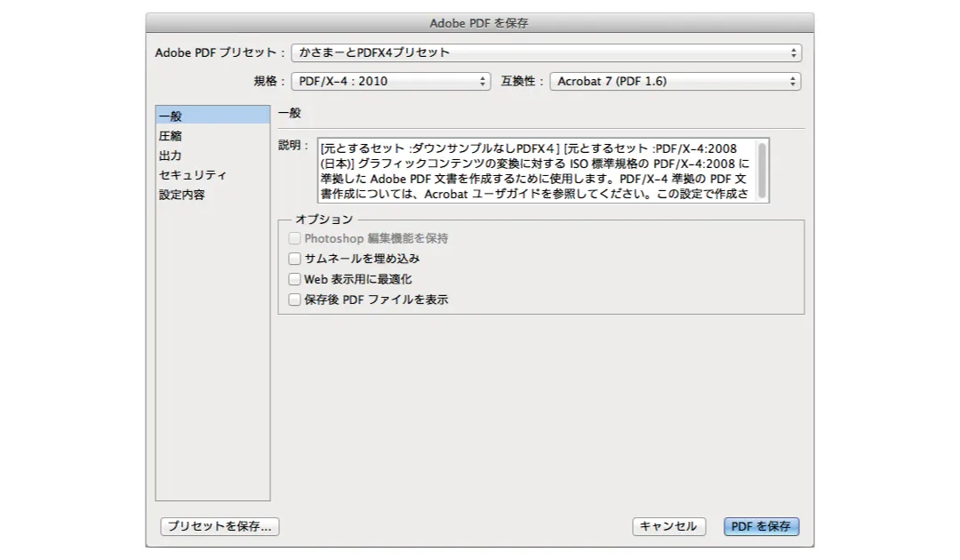Enable Web 表示用に最適化 checkbox
The width and height of the screenshot is (960, 560).
294,279
